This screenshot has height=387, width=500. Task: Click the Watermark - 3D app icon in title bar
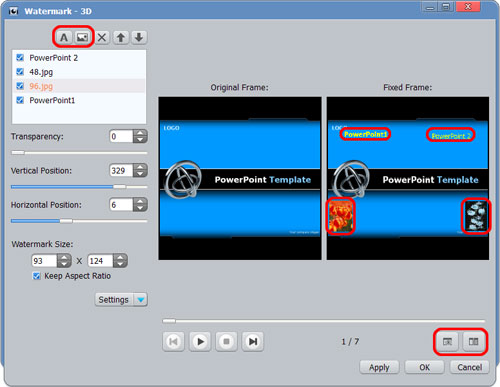pos(14,11)
